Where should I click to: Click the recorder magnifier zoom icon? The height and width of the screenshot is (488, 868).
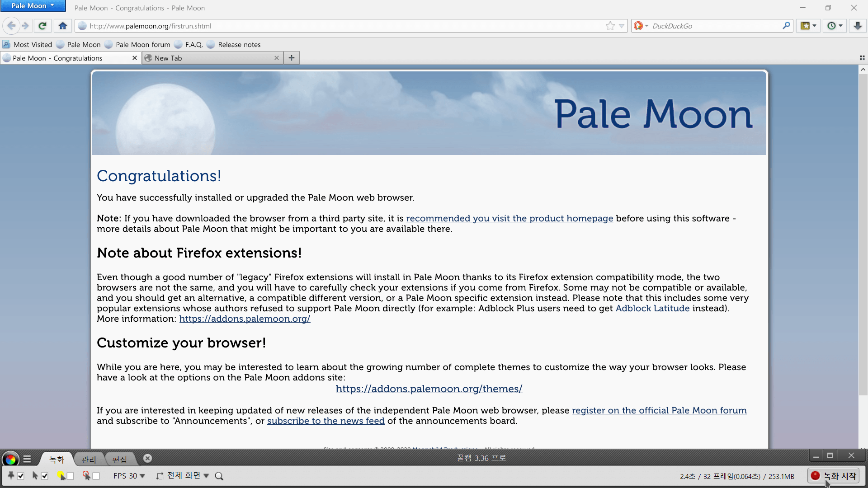219,476
